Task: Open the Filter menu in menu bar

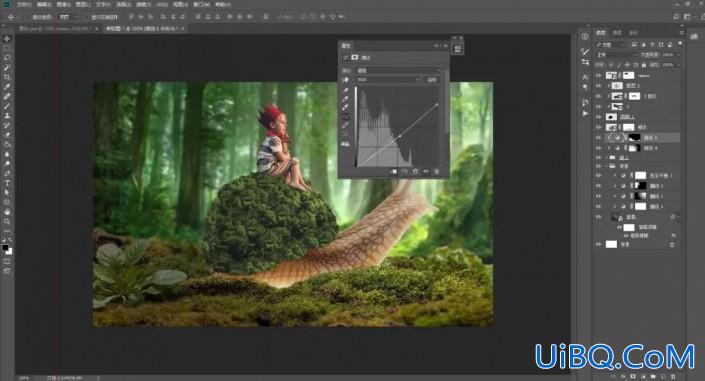Action: click(x=143, y=4)
